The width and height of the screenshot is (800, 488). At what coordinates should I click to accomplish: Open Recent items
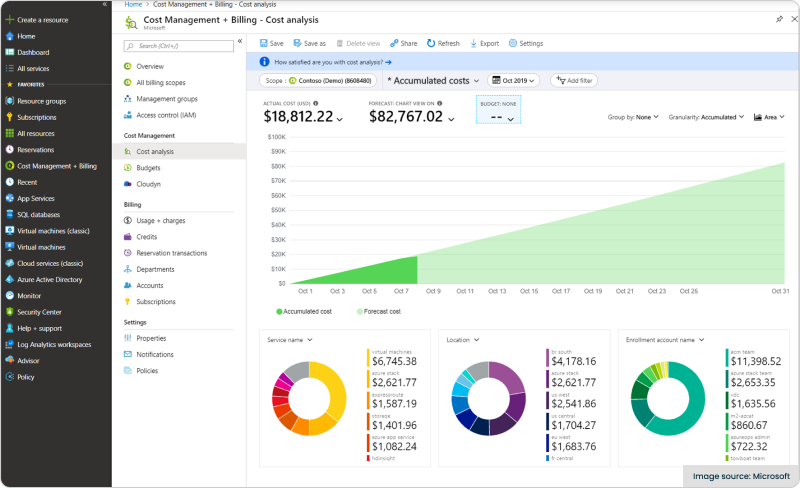(x=27, y=182)
